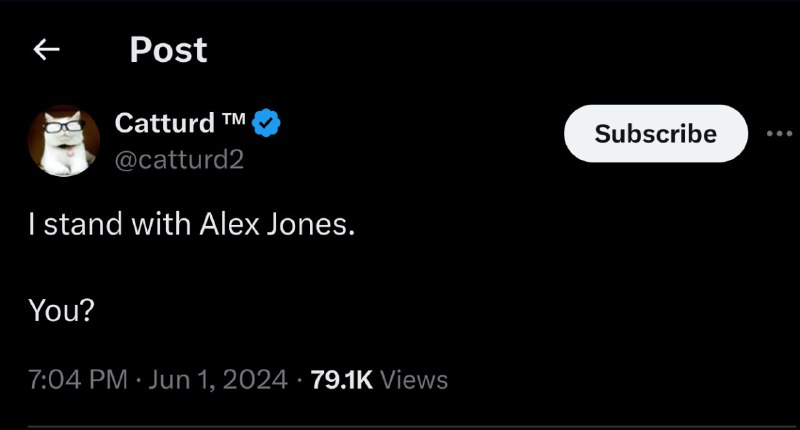This screenshot has width=800, height=430.
Task: Go back using the left arrow
Action: point(46,49)
